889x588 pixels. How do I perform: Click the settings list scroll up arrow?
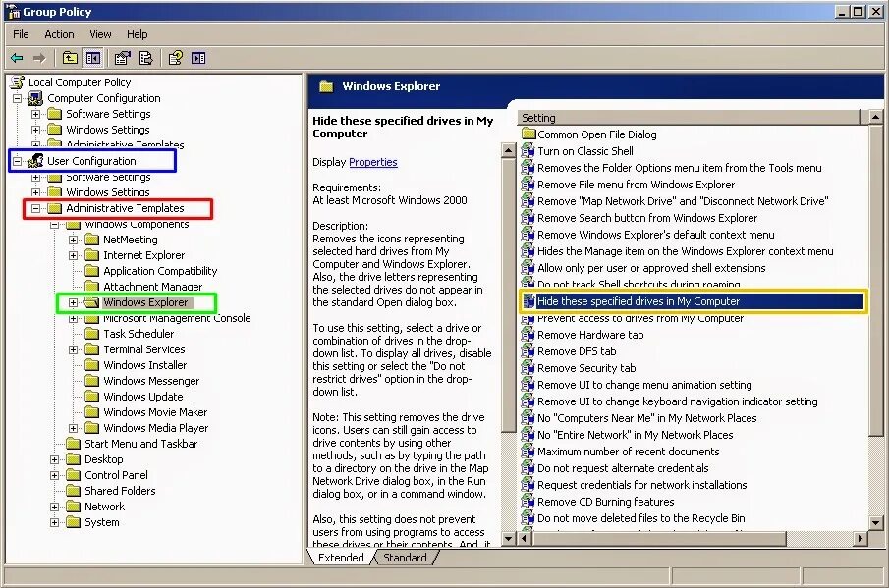pos(875,117)
